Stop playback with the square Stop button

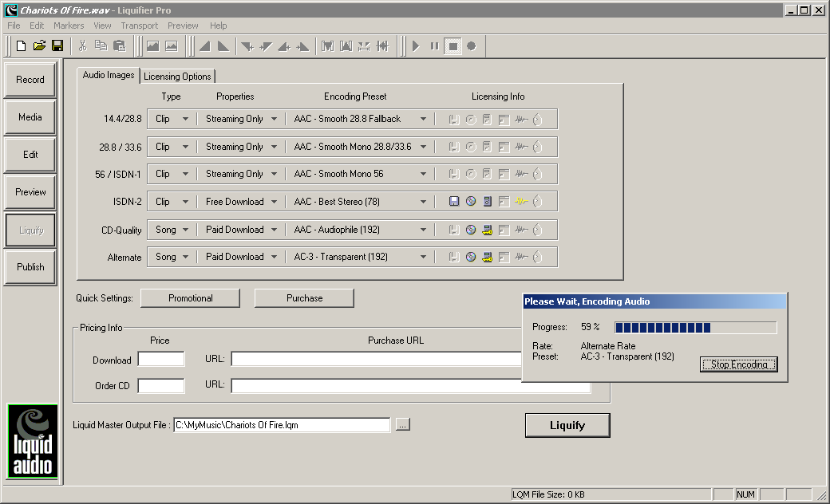(x=453, y=46)
